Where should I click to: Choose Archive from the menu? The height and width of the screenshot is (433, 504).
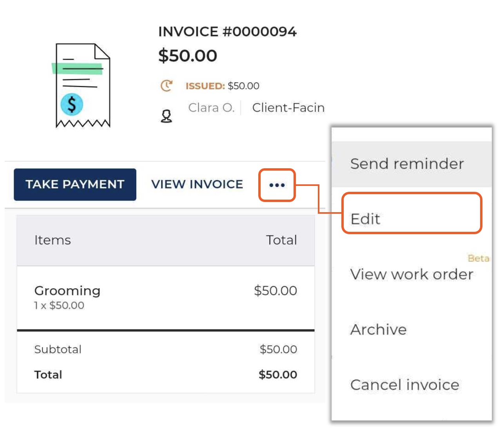pos(379,330)
